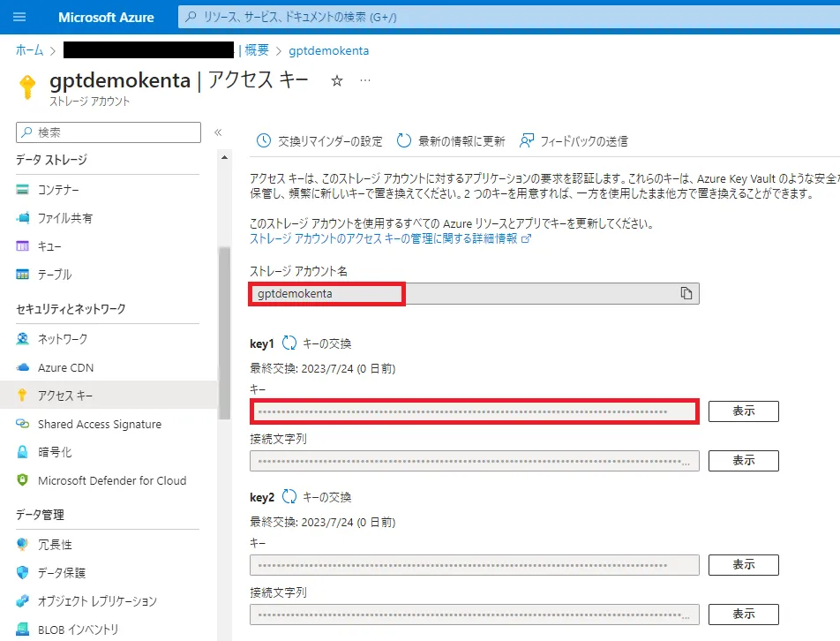
Task: Copy the storage account name
Action: 686,293
